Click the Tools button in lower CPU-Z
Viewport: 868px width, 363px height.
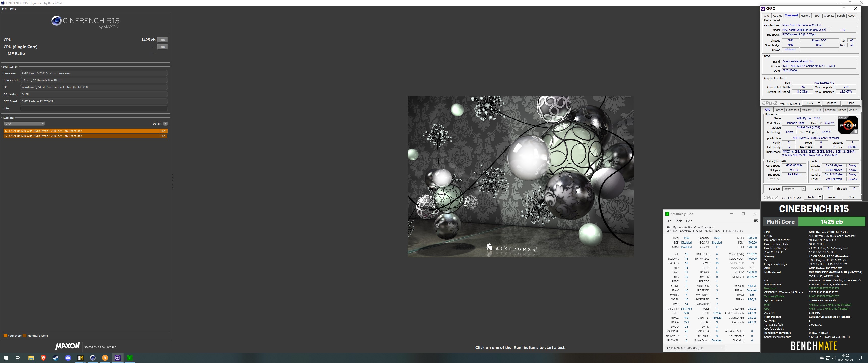pos(811,197)
